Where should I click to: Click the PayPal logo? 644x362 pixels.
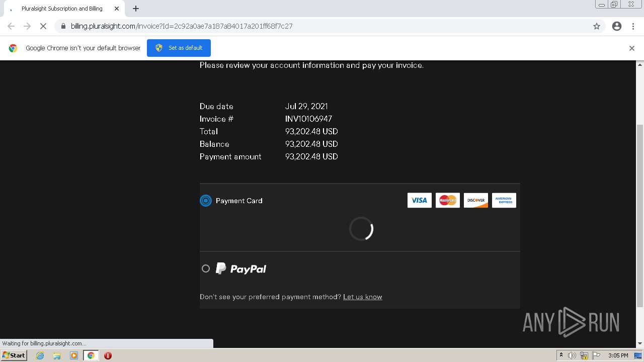coord(241,268)
